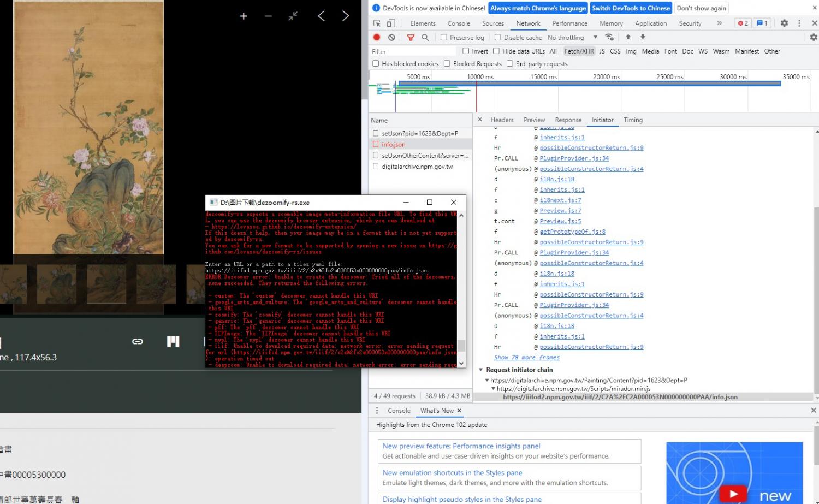Toggle the network filter funnel icon
819x504 pixels.
pyautogui.click(x=411, y=37)
